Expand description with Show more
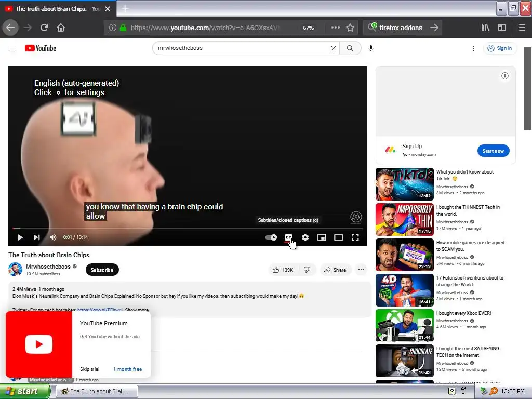 [x=137, y=310]
